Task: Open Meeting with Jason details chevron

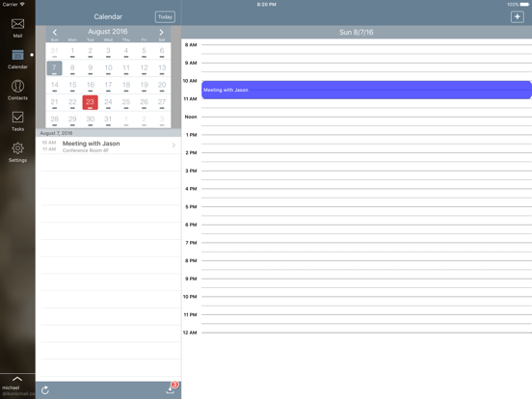Action: point(173,146)
